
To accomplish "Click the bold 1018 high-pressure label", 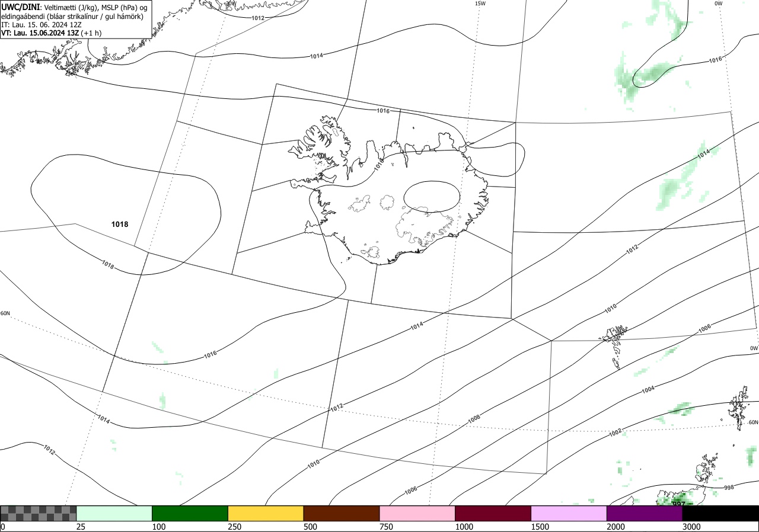I will tap(120, 225).
